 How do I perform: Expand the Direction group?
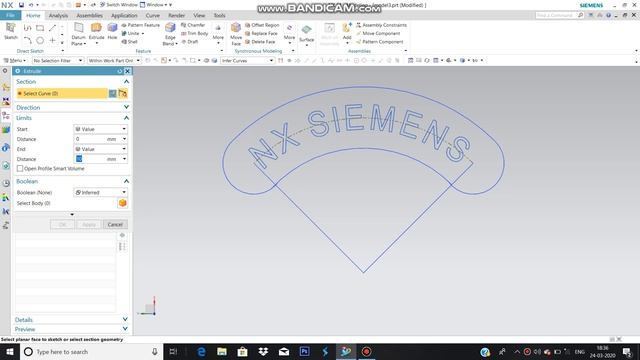[x=126, y=107]
